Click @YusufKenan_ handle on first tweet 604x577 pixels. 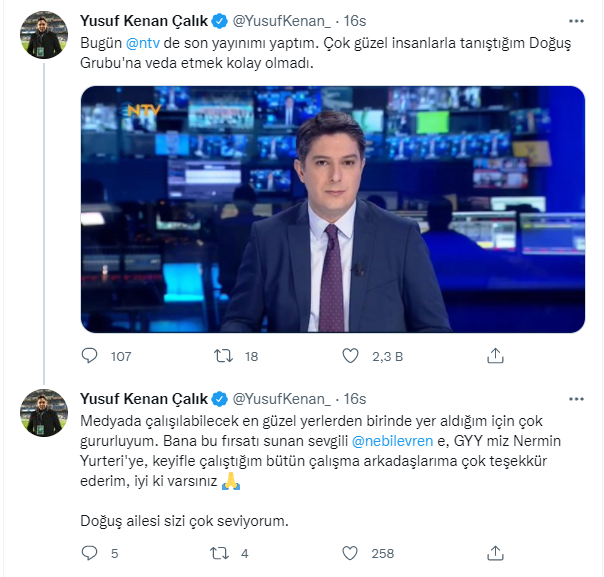click(x=281, y=21)
